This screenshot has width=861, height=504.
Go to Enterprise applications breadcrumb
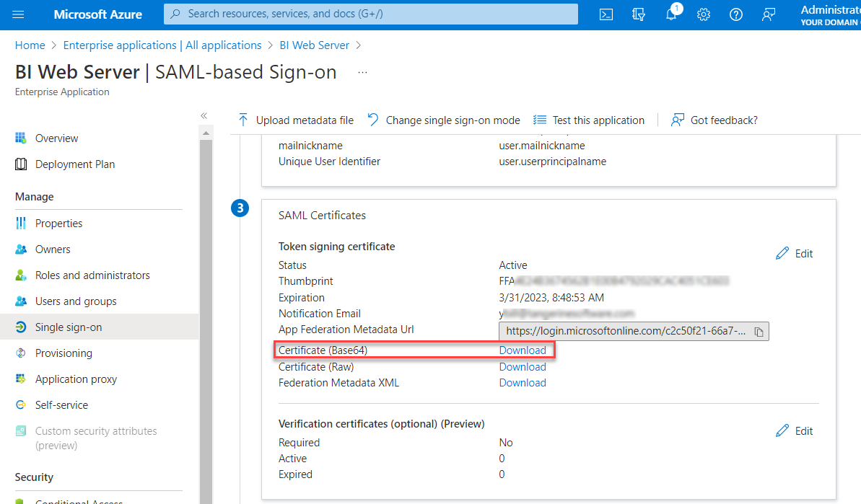[162, 45]
